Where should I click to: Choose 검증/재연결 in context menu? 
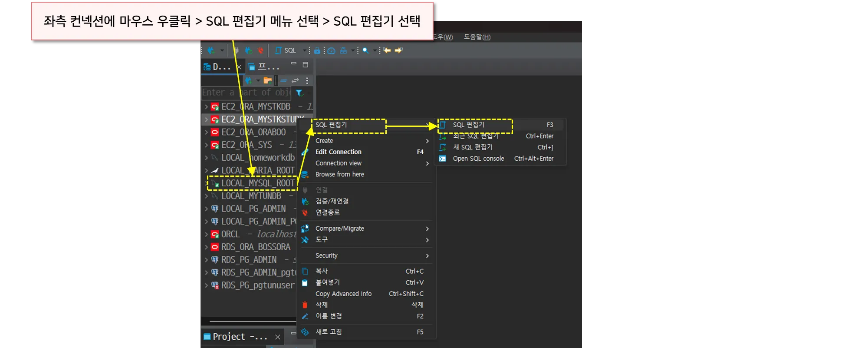[366, 202]
